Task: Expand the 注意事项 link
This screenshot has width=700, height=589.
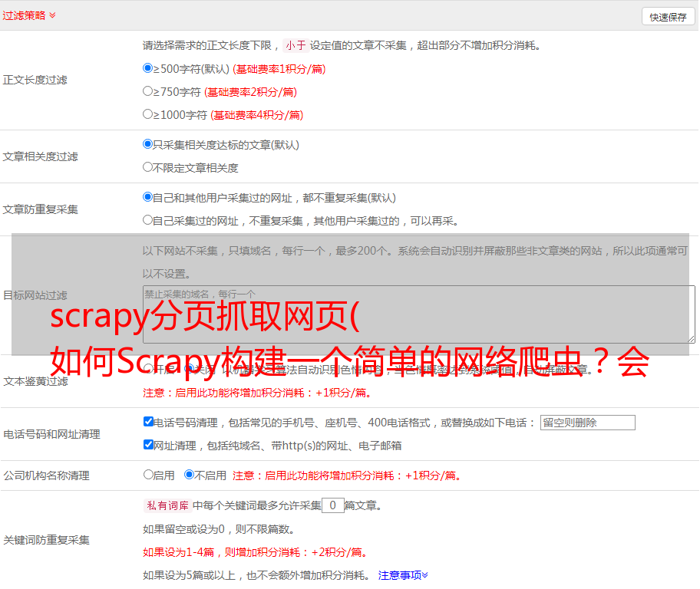Action: (x=403, y=575)
